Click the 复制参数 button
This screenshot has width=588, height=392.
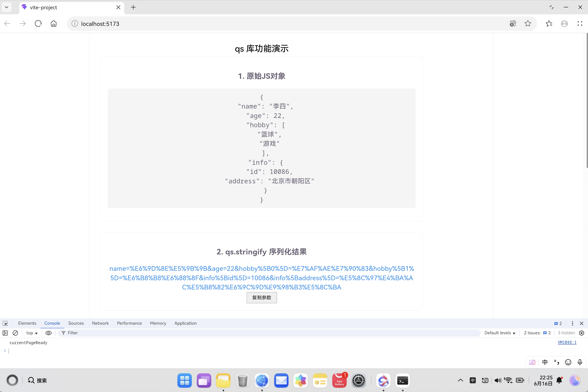point(261,297)
